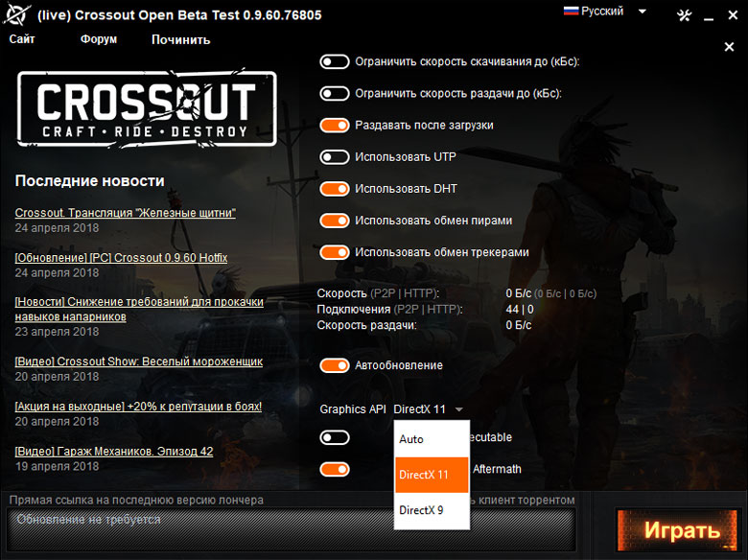Disable Раздавать после загрузки switch
Viewport: 748px width, 560px height.
click(335, 125)
